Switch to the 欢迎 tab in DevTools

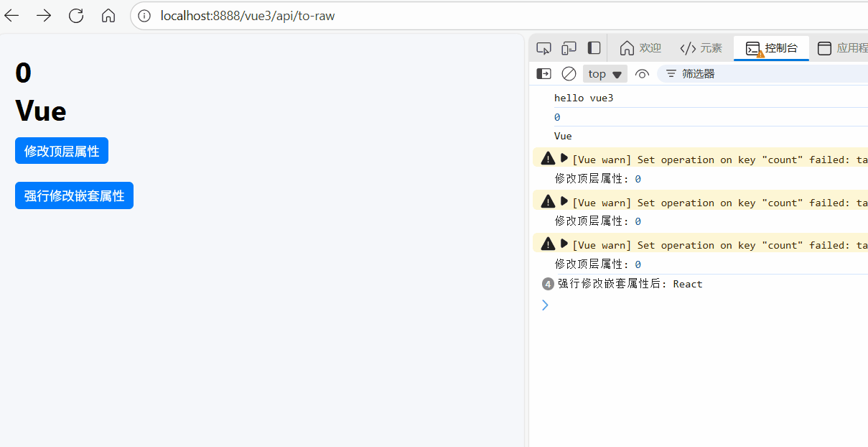coord(640,48)
